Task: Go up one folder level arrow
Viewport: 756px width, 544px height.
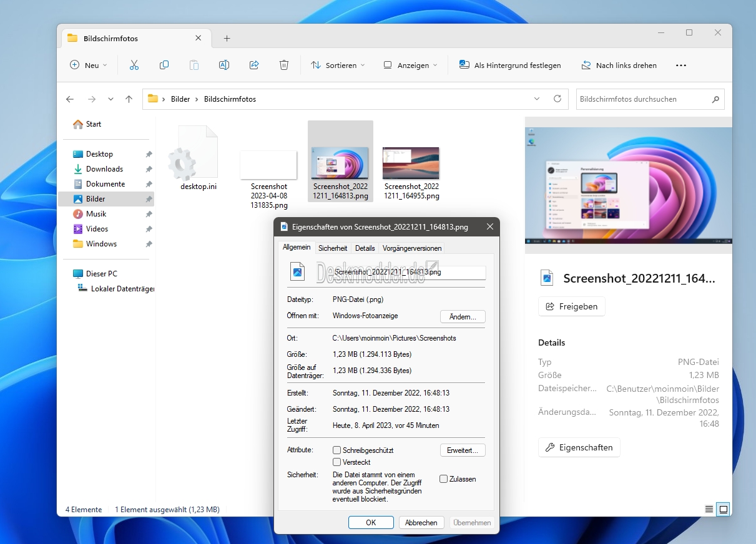Action: tap(129, 99)
